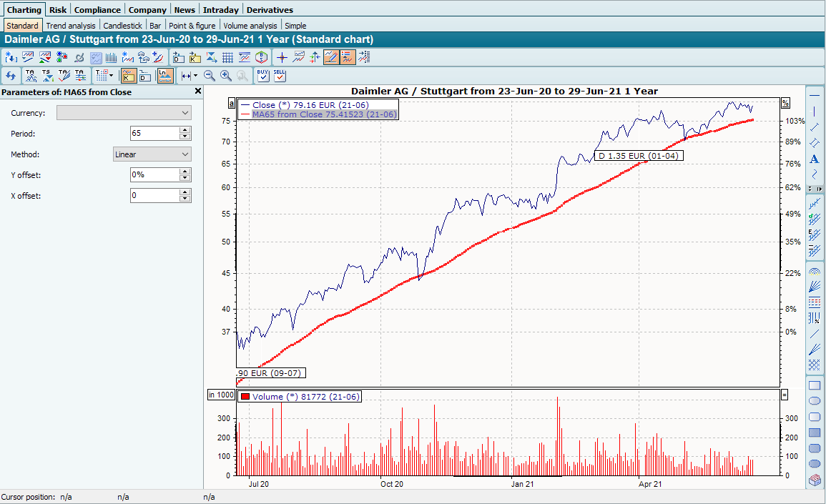Click the grid table icon in toolbar

click(x=227, y=58)
